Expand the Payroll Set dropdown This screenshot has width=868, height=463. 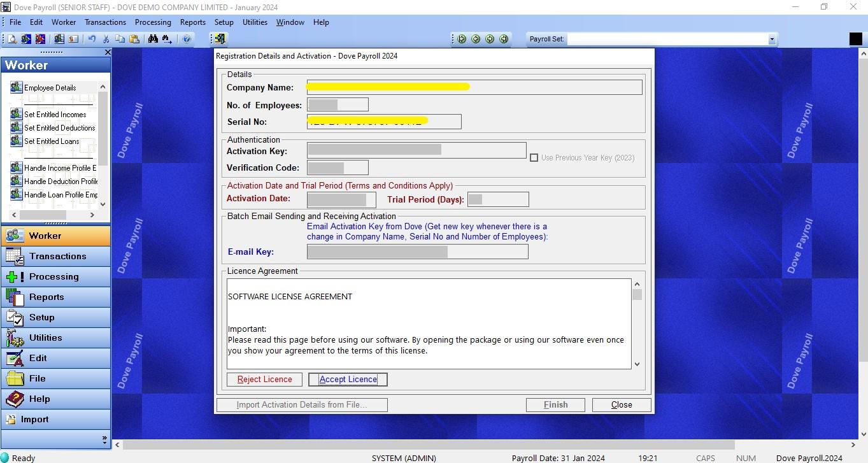click(772, 39)
